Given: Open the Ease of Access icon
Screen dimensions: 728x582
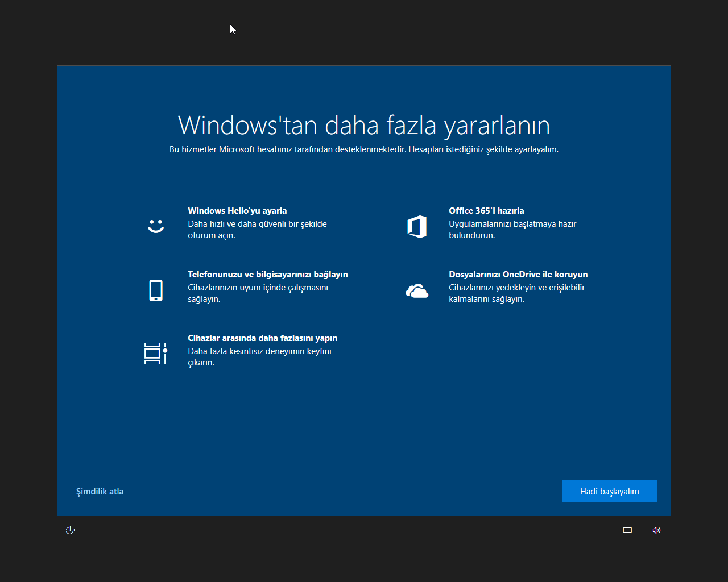Looking at the screenshot, I should coord(71,530).
